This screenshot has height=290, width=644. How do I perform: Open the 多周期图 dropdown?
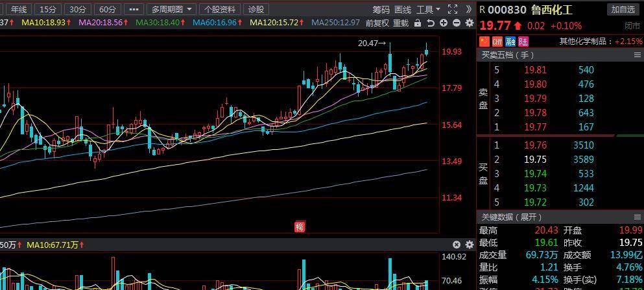(x=172, y=9)
